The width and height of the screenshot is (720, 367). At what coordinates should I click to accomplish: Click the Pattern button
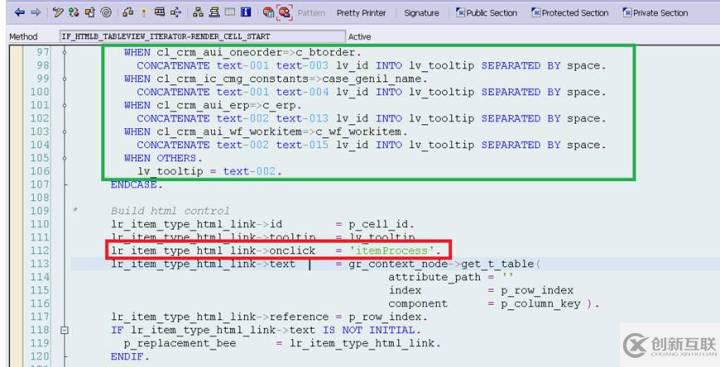(311, 13)
